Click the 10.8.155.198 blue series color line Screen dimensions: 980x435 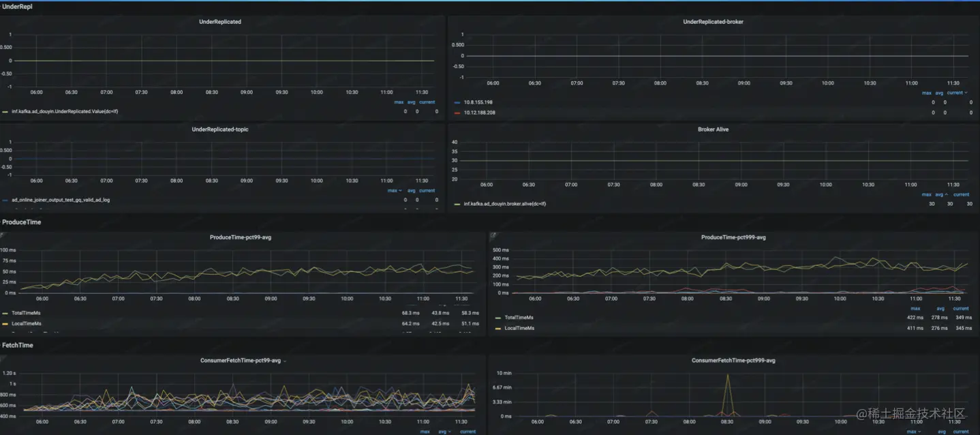[x=457, y=102]
